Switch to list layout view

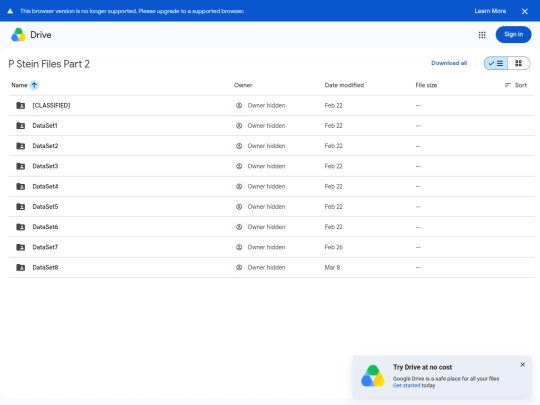(496, 63)
